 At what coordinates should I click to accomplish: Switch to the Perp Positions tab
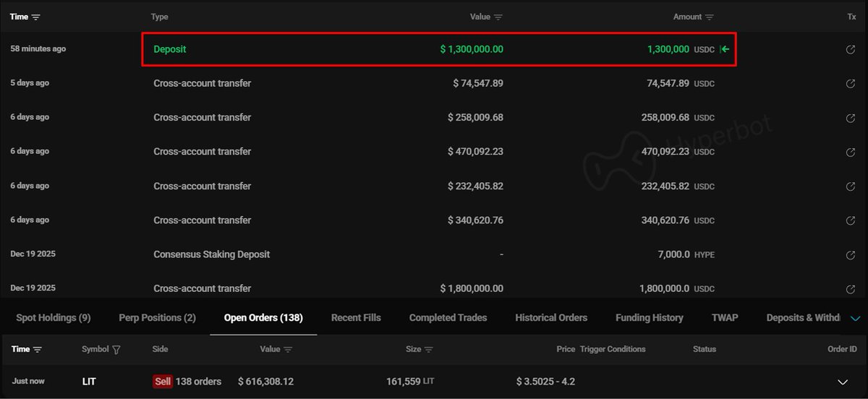pyautogui.click(x=157, y=317)
